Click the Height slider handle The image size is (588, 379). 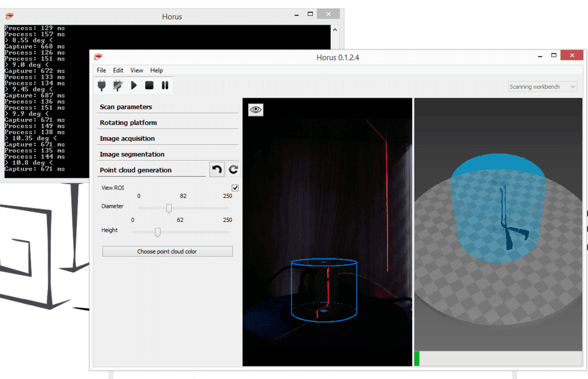158,232
